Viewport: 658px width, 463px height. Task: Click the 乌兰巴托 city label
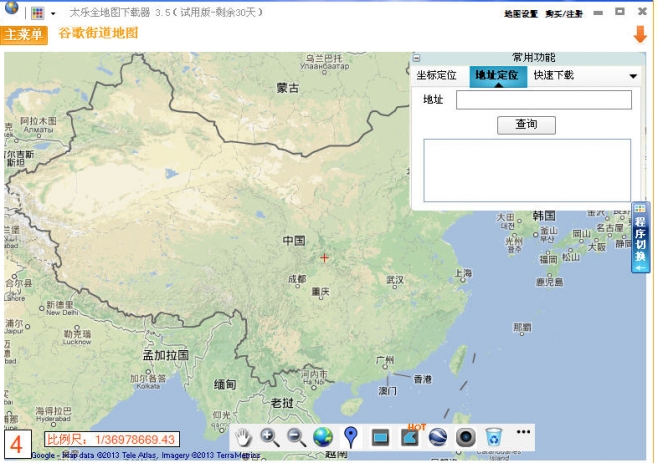(x=324, y=62)
